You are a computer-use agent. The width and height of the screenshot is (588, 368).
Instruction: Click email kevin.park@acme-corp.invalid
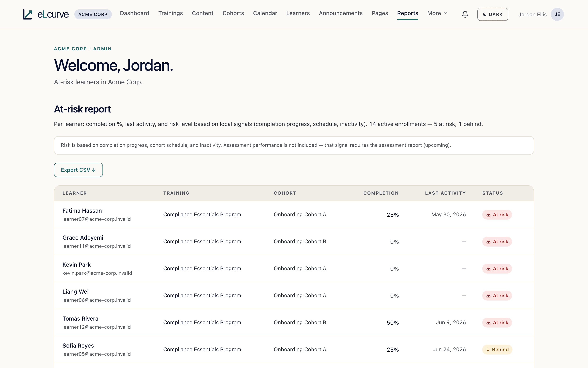(97, 273)
